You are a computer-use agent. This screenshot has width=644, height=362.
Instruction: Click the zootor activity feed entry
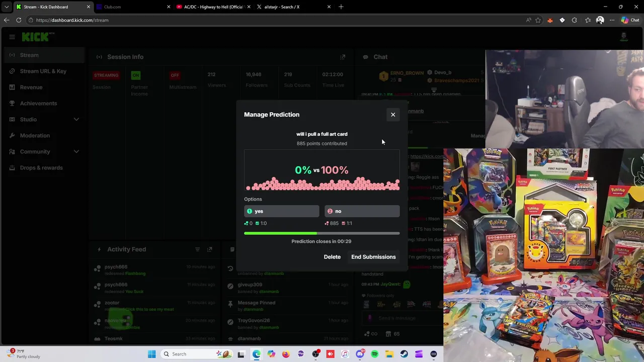155,306
